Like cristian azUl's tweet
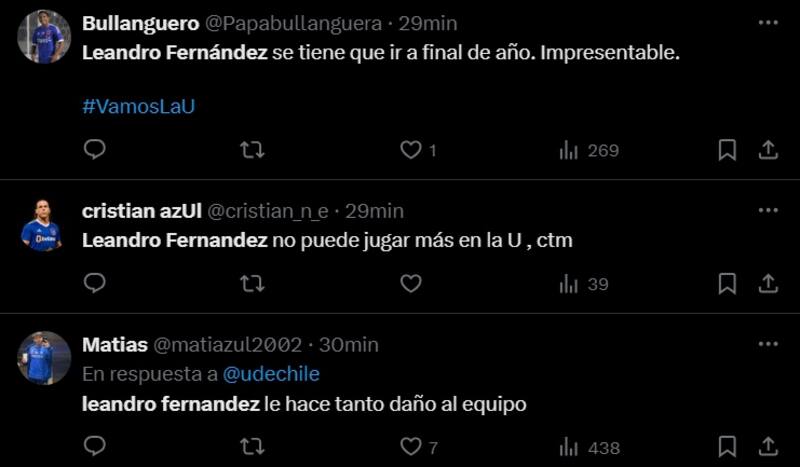Image resolution: width=800 pixels, height=467 pixels. 410,284
